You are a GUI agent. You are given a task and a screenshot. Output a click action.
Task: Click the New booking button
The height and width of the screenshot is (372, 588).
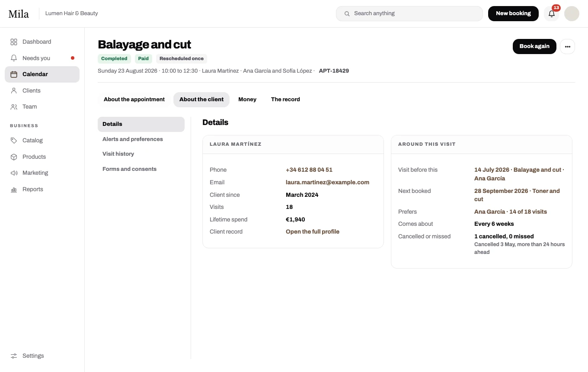tap(513, 13)
